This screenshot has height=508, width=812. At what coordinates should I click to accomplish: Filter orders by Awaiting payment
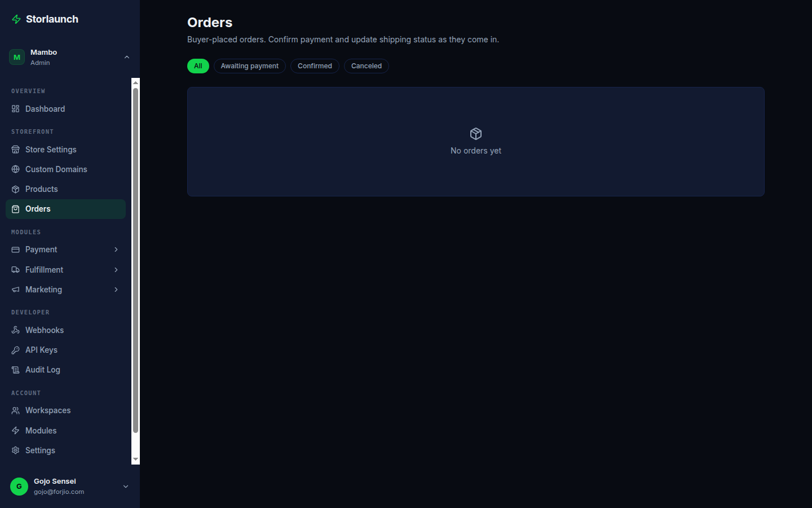(x=250, y=66)
